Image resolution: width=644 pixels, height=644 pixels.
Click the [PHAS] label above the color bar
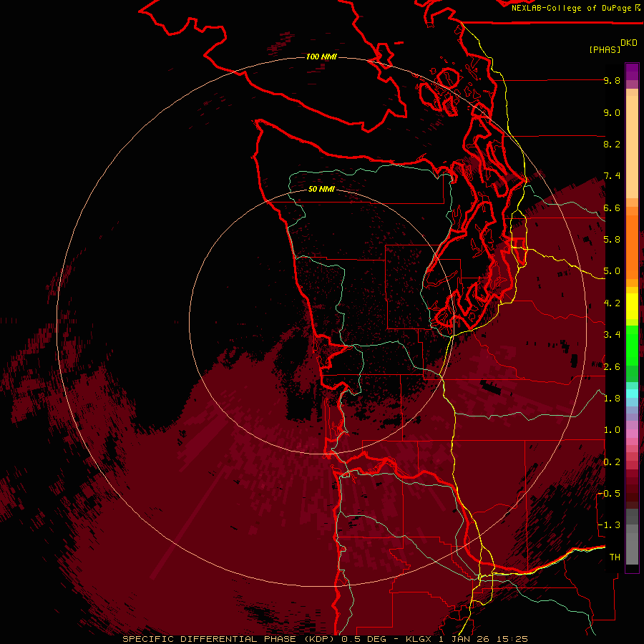pos(605,49)
